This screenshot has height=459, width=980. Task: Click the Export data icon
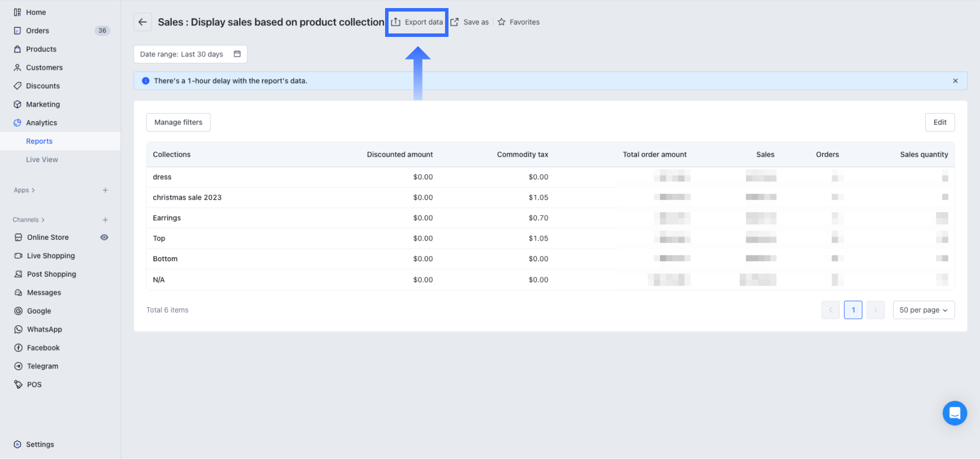pos(396,22)
